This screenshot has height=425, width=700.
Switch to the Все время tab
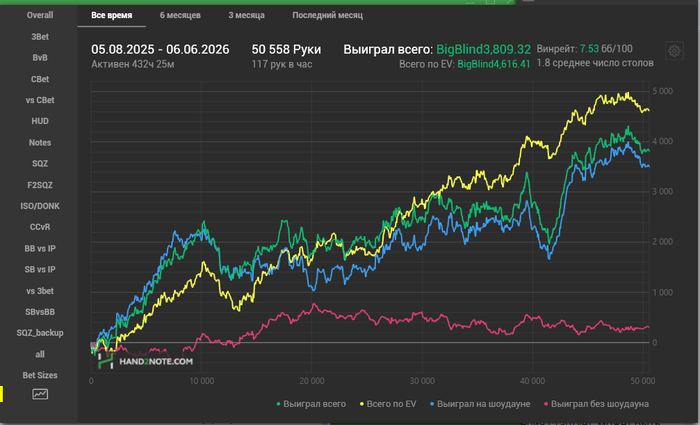click(x=112, y=15)
